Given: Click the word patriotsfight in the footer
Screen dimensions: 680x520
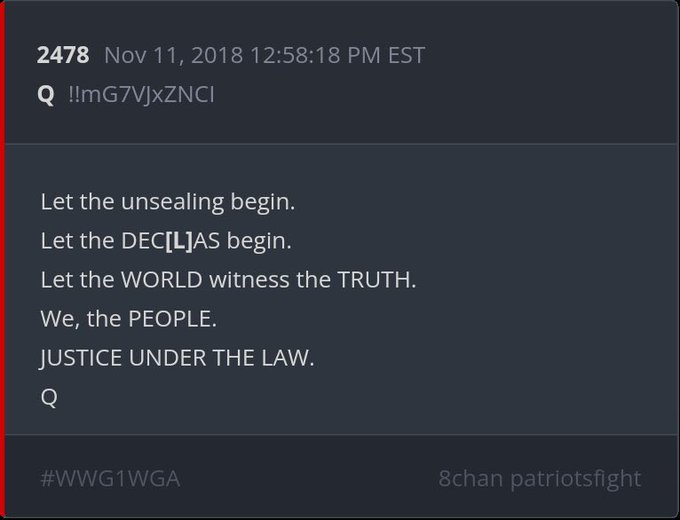Looking at the screenshot, I should pos(575,479).
